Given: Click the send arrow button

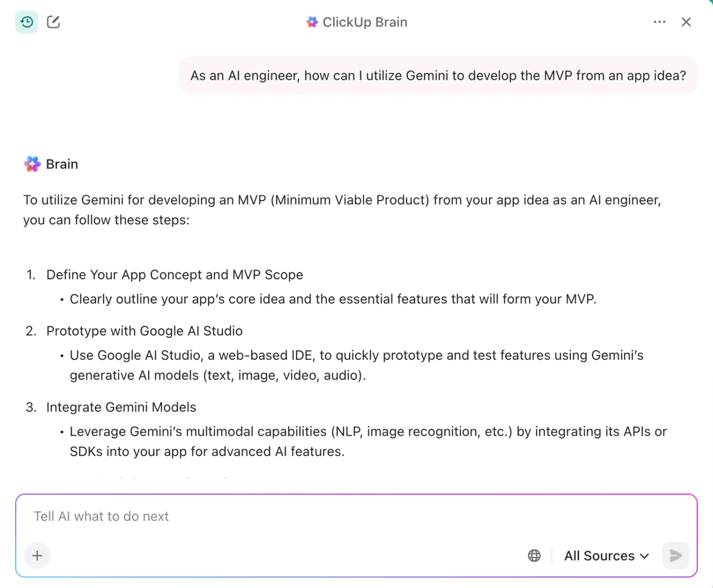Looking at the screenshot, I should [676, 555].
